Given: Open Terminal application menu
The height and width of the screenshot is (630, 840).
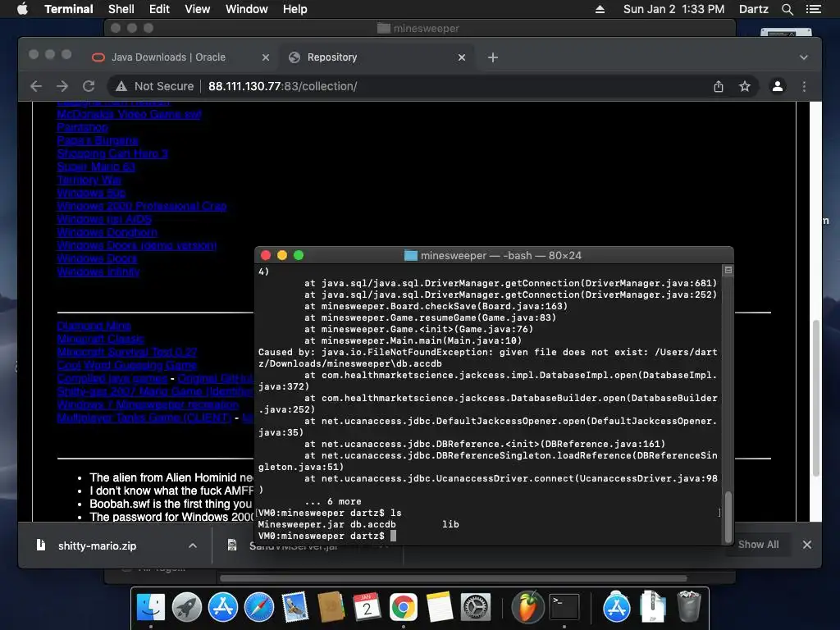Looking at the screenshot, I should point(69,9).
